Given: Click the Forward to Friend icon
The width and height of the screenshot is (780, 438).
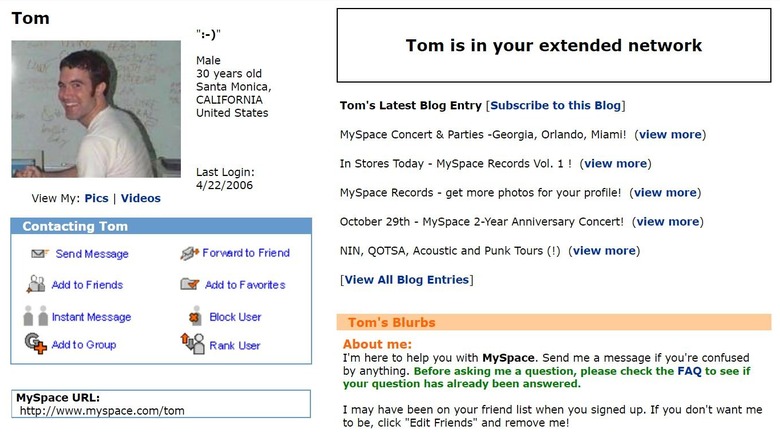Looking at the screenshot, I should [190, 254].
